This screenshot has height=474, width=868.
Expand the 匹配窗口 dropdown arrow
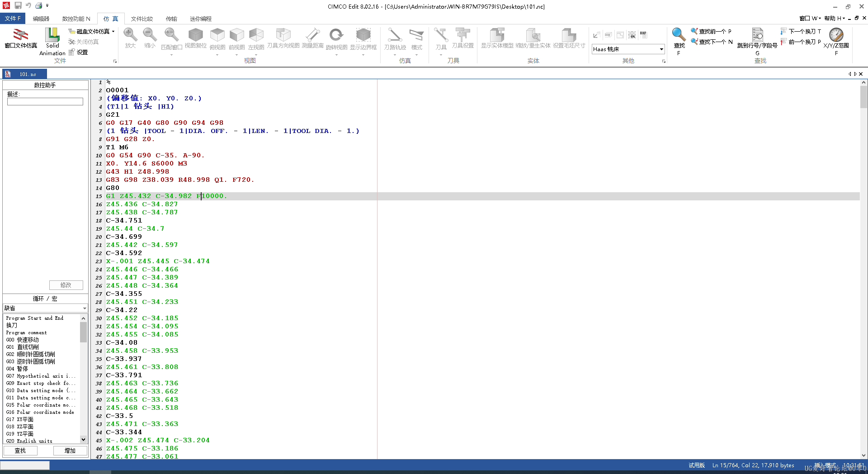[x=171, y=55]
